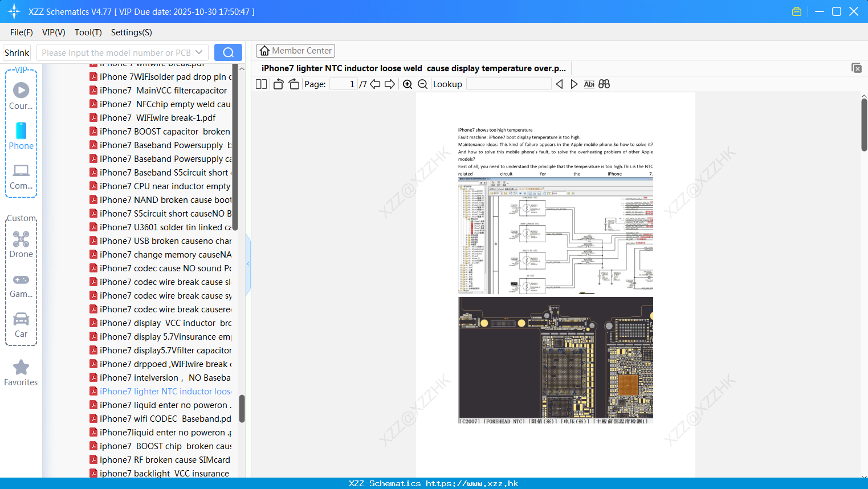
Task: Select the Phone category icon
Action: tap(21, 136)
